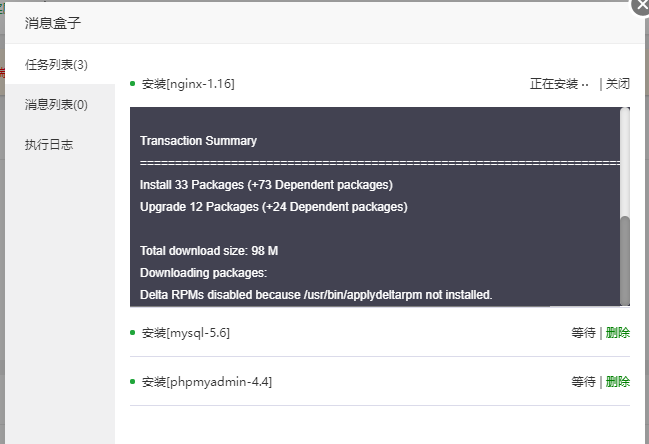Click the green bullet beside nginx-1.16
Viewport: 649px width, 444px height.
132,84
